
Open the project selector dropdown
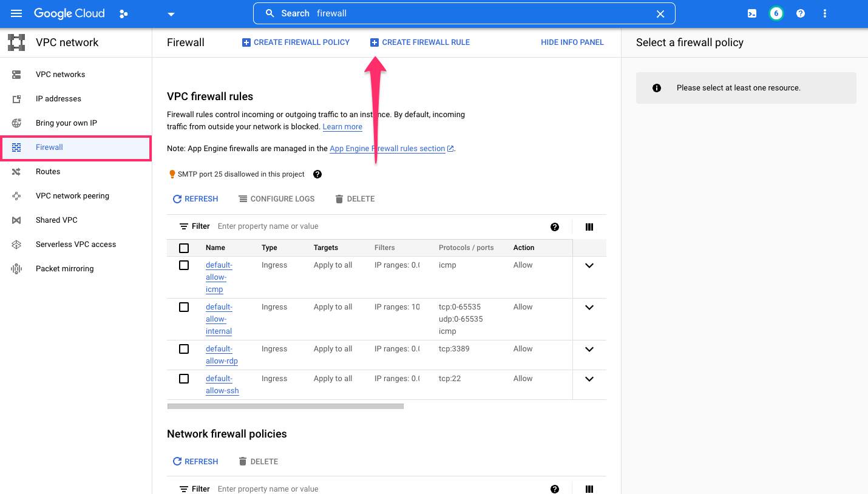tap(171, 13)
